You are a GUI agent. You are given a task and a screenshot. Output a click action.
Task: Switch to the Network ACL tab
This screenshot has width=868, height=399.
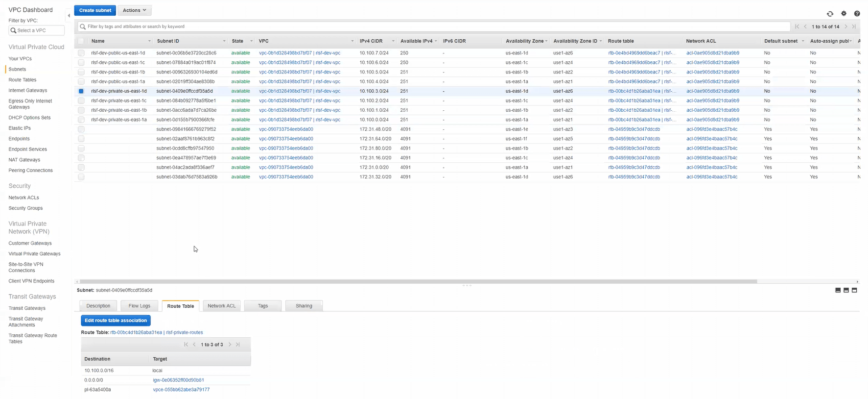221,306
